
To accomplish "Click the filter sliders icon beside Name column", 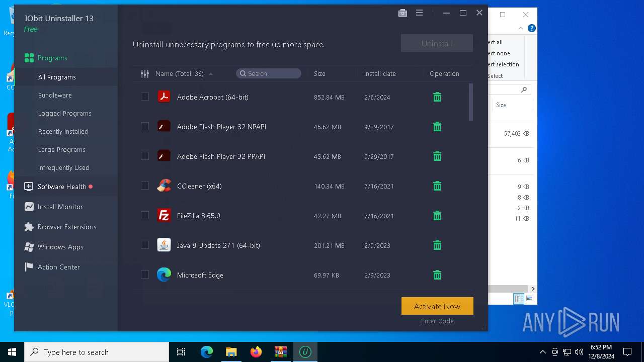I will coord(145,73).
